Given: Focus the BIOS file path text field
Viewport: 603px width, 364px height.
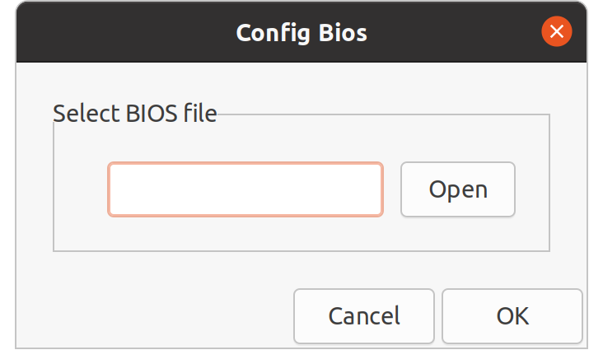Looking at the screenshot, I should (245, 189).
